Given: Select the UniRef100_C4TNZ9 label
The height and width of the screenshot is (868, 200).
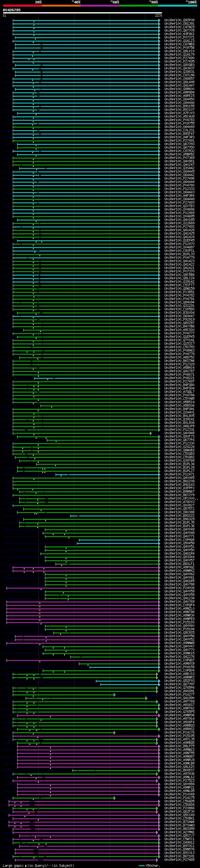Looking at the screenshot, I should pyautogui.click(x=179, y=27).
